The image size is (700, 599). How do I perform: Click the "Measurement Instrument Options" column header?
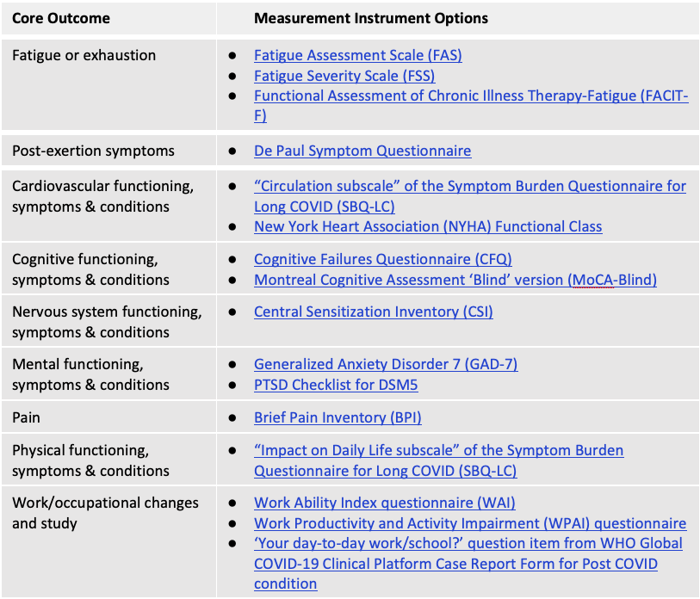370,18
